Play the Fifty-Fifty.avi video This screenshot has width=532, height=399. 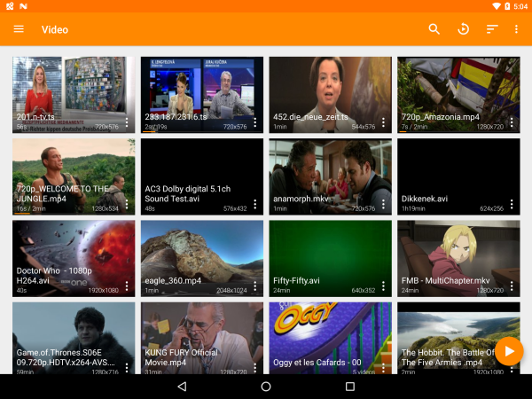[x=330, y=258]
